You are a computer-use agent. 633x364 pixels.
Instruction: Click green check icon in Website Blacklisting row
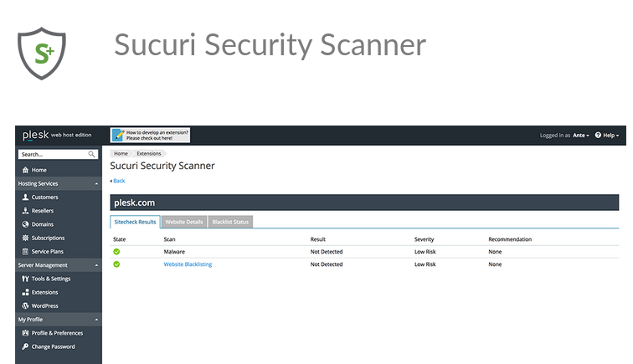pyautogui.click(x=116, y=264)
